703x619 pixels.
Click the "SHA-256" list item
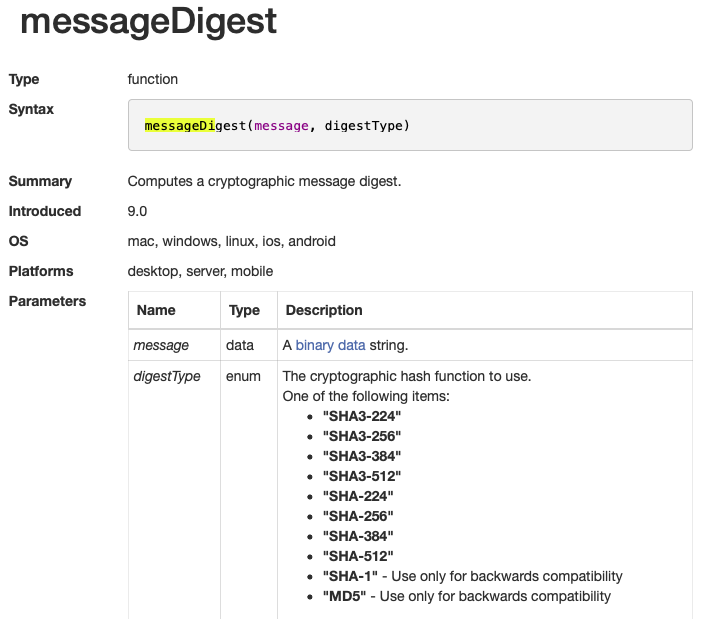coord(358,516)
